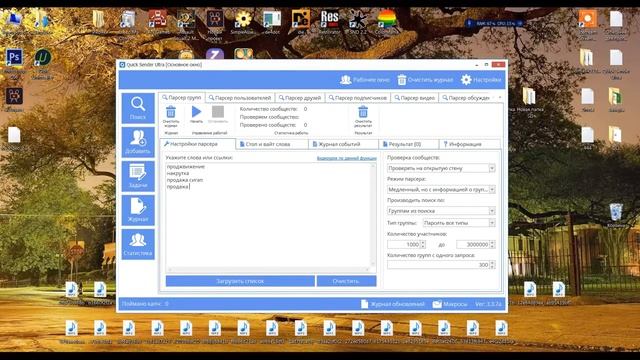Click the word накрутка in the keyword list
This screenshot has width=640, height=360.
click(178, 173)
